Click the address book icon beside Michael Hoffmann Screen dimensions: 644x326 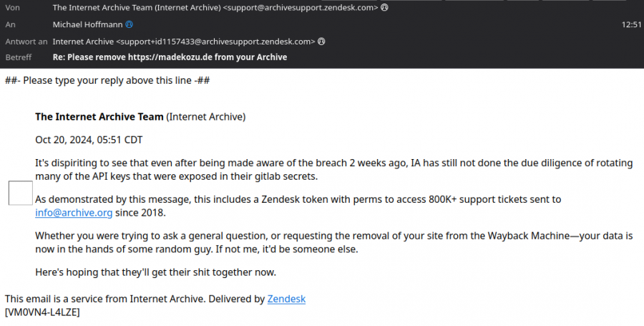point(129,24)
